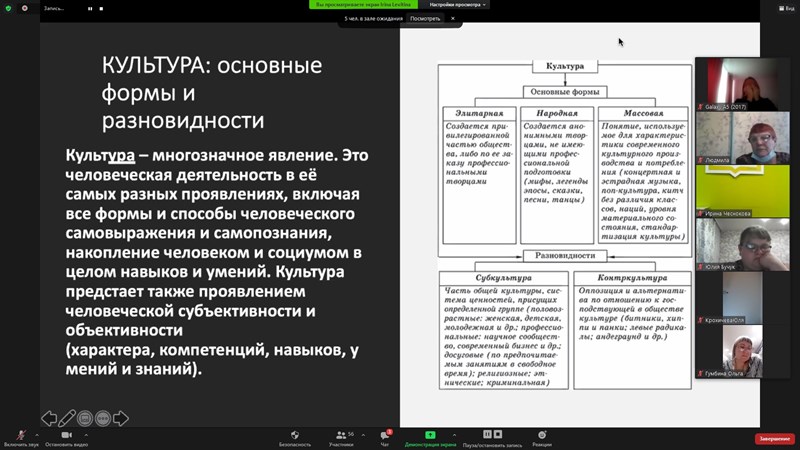Select Galaxy A5 (2017) participant video
Viewport: 800px width, 450px height.
pos(743,84)
